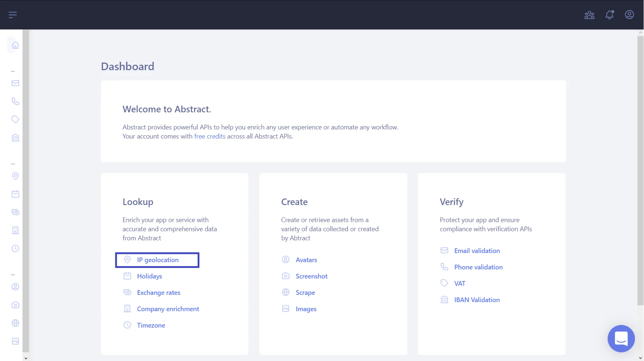Open VAT from sidebar tag icon
The height and width of the screenshot is (361, 644).
pyautogui.click(x=15, y=120)
